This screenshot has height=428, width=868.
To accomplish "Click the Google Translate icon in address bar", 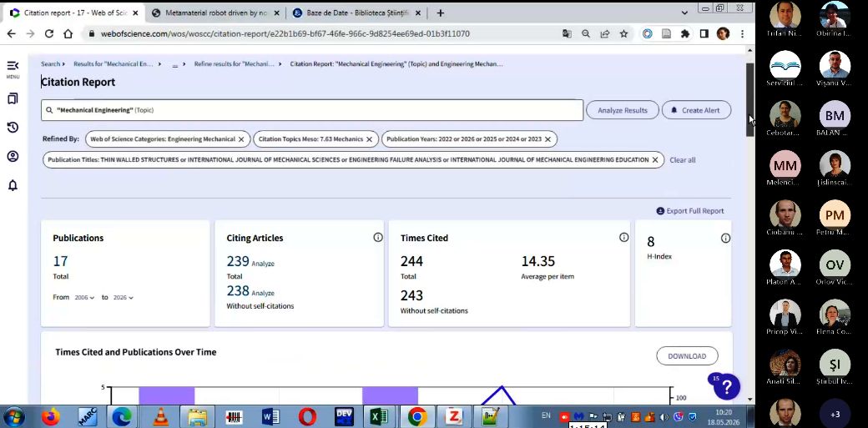I will tap(567, 33).
